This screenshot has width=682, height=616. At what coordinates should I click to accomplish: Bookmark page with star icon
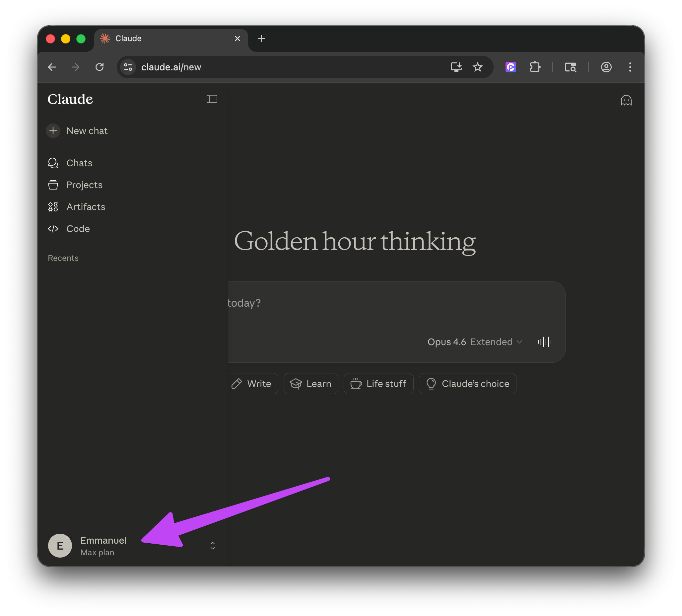(477, 67)
